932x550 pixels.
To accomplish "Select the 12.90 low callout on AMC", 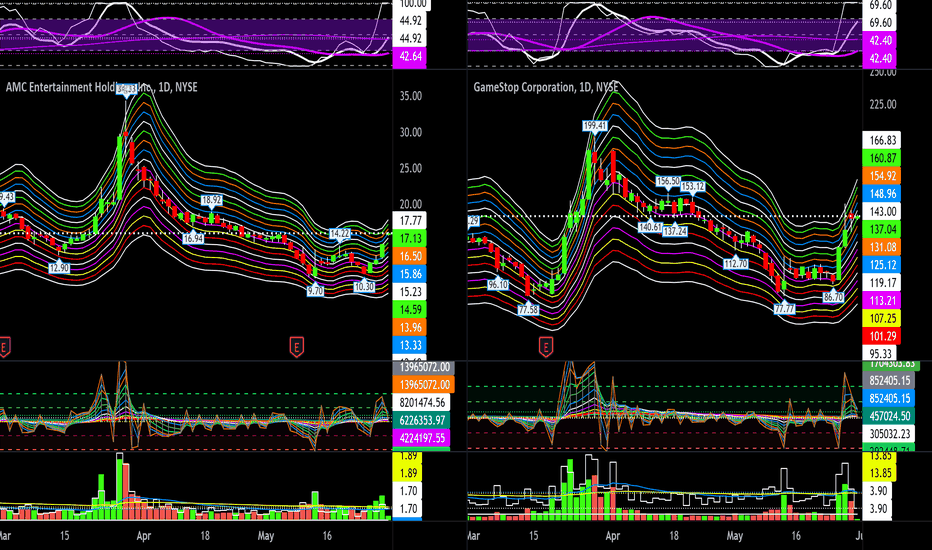I will 59,268.
